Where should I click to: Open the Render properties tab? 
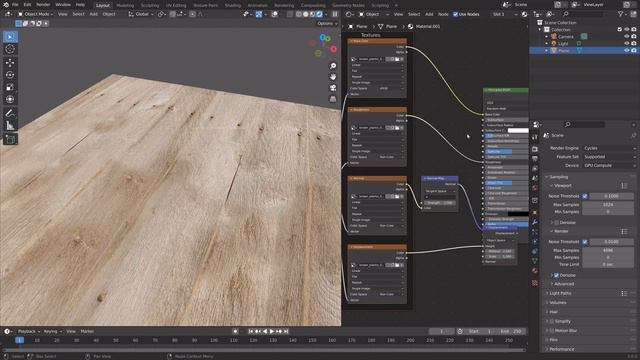535,149
